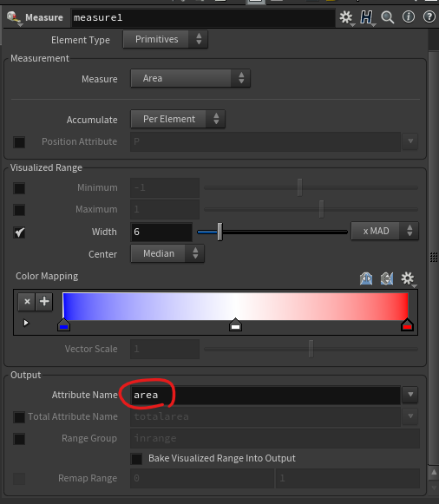Click the totalarea text field
Screen dimensions: 439x504
point(265,417)
